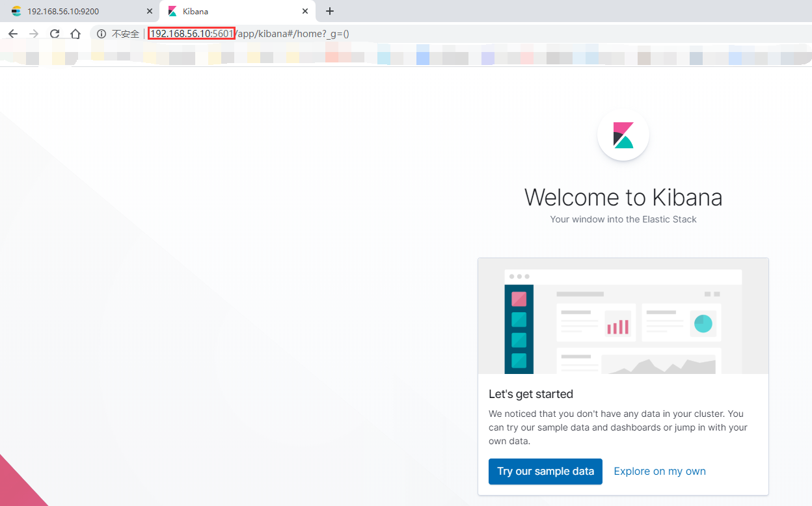Image resolution: width=812 pixels, height=506 pixels.
Task: Reload the Kibana page
Action: pos(55,34)
